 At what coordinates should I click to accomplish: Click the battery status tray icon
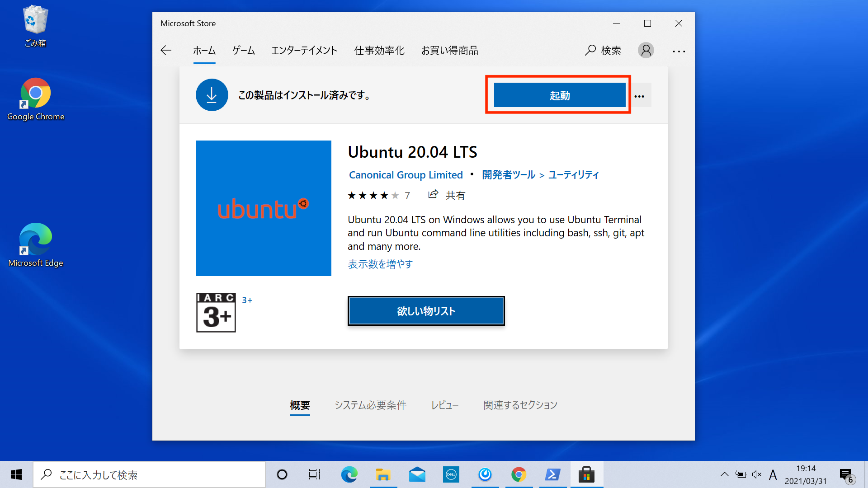[741, 474]
